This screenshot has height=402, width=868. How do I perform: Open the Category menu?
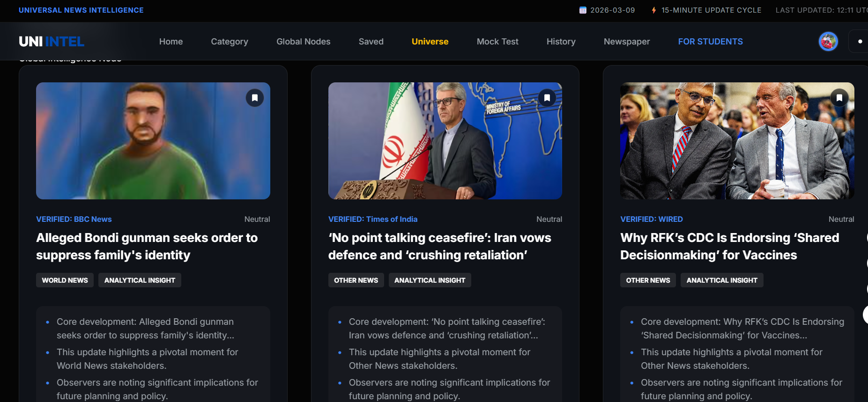coord(230,42)
